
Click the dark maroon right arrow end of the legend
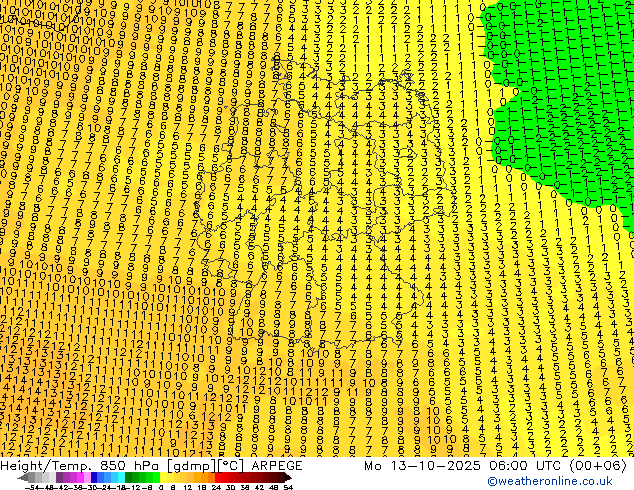tap(287, 477)
